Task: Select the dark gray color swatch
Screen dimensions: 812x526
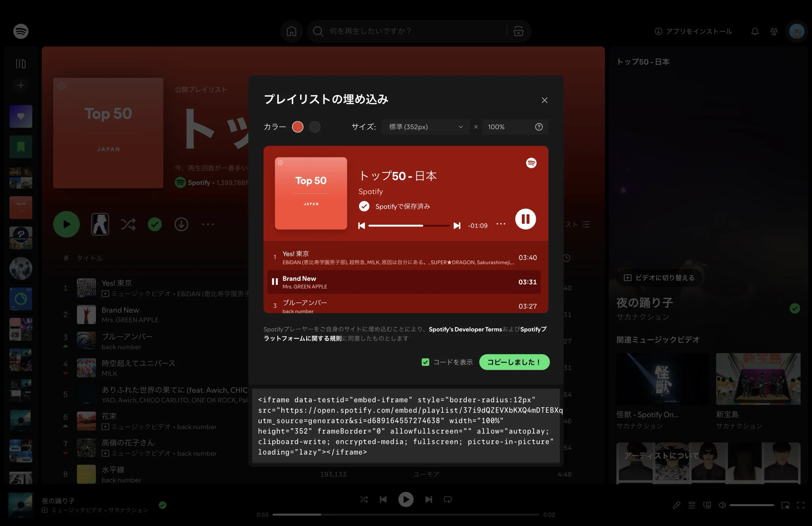Action: (x=315, y=127)
